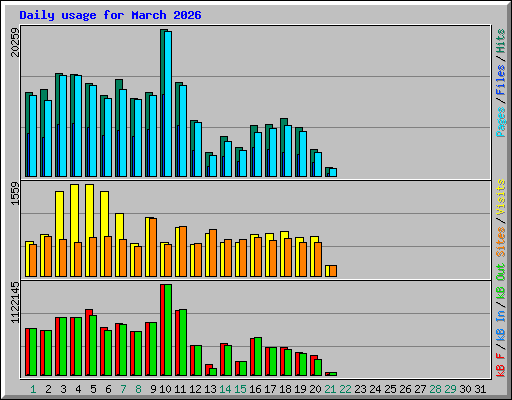The image size is (512, 400).
Task: Click the 1122145 axis value label
Action: (x=15, y=302)
